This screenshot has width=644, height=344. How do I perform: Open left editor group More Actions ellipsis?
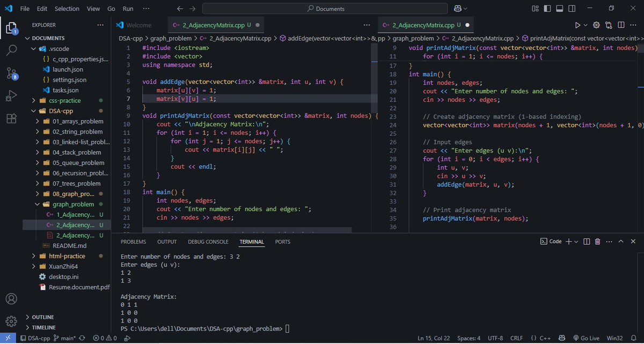click(367, 25)
